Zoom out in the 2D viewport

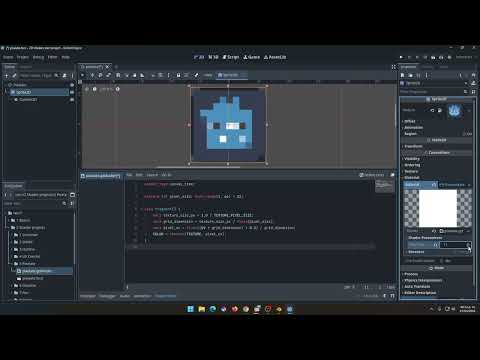point(87,89)
